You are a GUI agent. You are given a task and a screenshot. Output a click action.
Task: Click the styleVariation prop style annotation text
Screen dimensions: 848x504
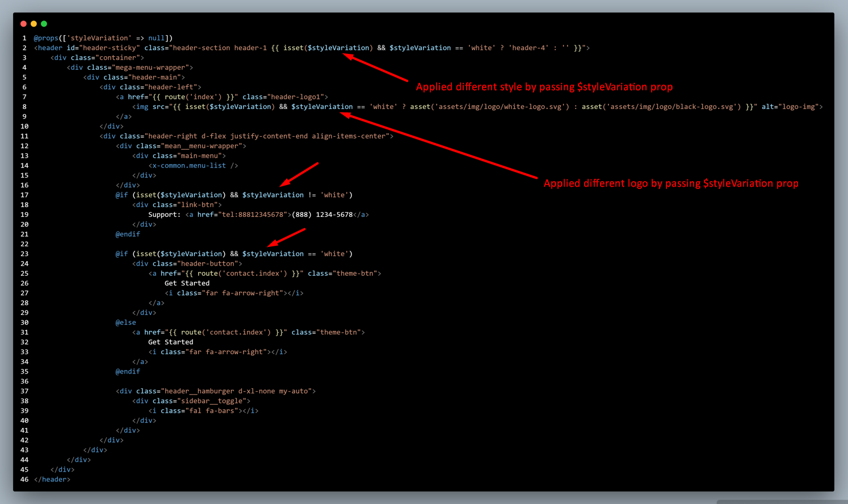click(544, 86)
